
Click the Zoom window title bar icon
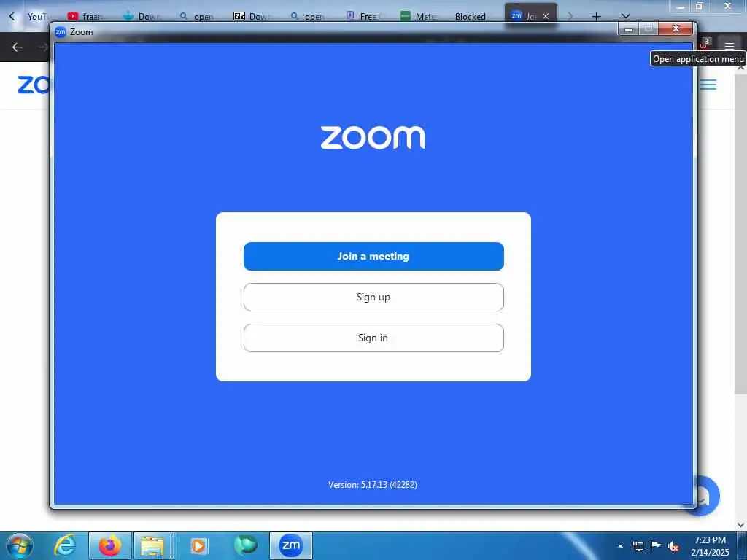61,32
